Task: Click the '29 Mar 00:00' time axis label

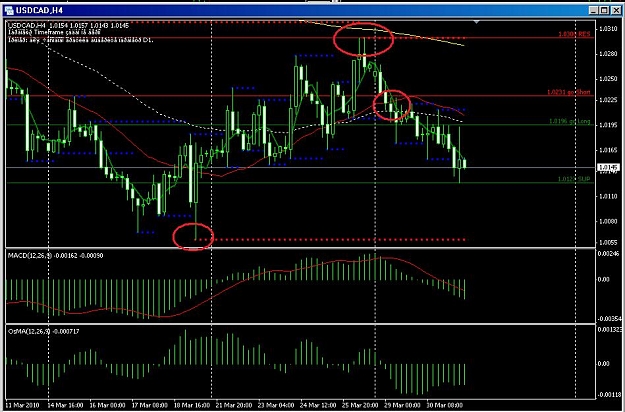Action: (402, 405)
